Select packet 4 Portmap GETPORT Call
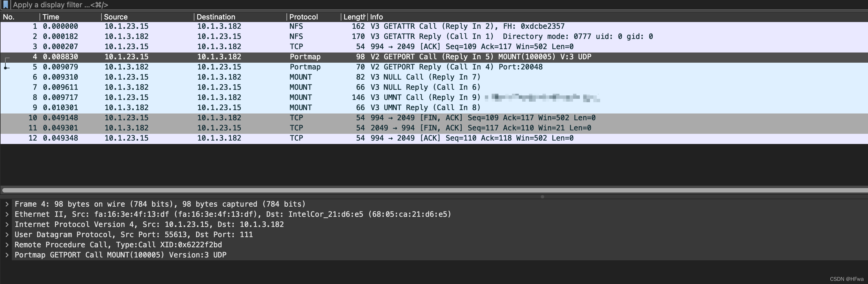Image resolution: width=868 pixels, height=284 pixels. 434,57
